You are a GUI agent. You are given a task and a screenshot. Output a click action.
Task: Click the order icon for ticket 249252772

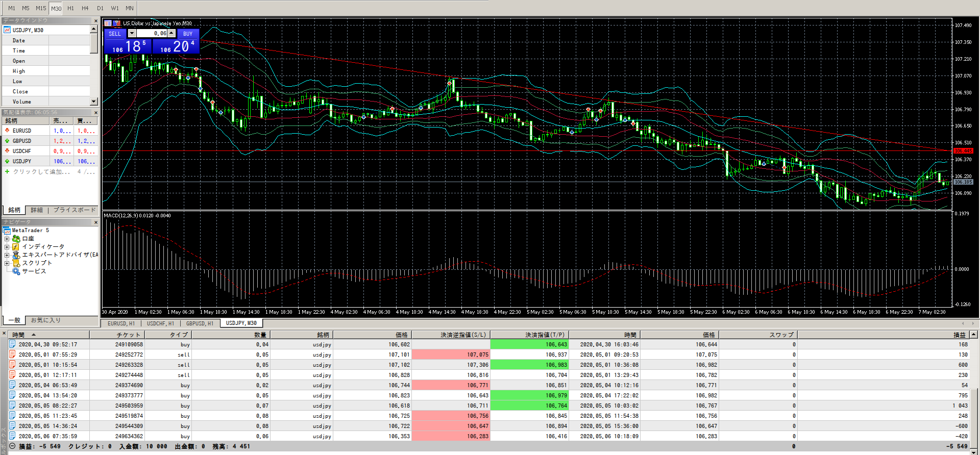pos(12,355)
